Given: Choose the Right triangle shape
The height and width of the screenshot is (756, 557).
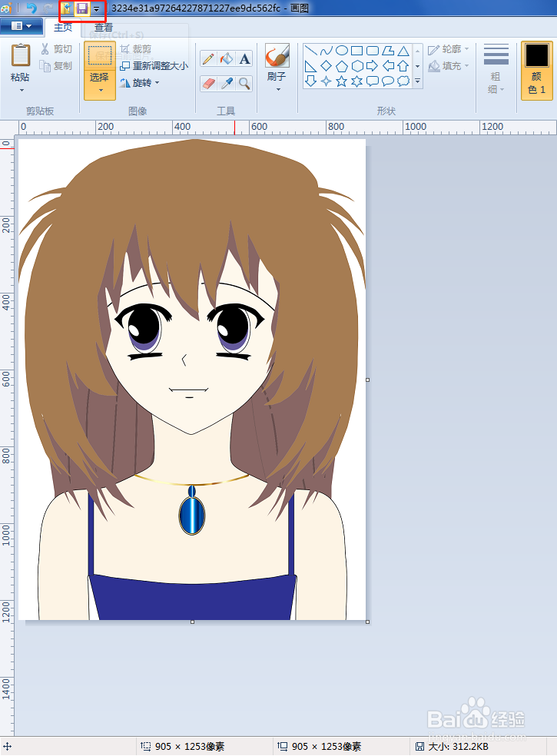Looking at the screenshot, I should pos(311,66).
